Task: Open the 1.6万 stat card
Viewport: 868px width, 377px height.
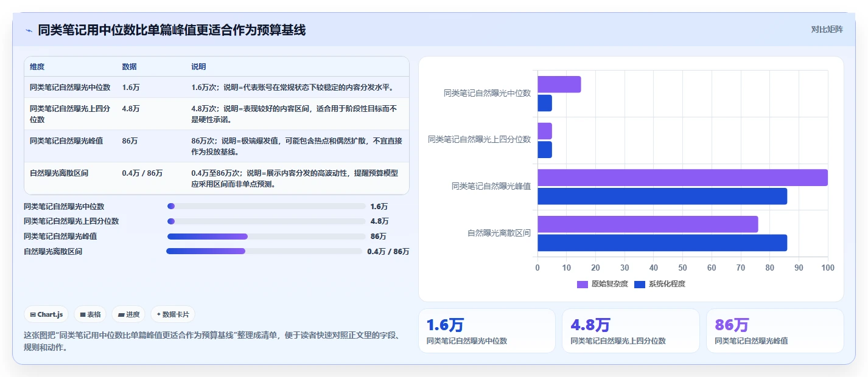Action: coord(486,331)
